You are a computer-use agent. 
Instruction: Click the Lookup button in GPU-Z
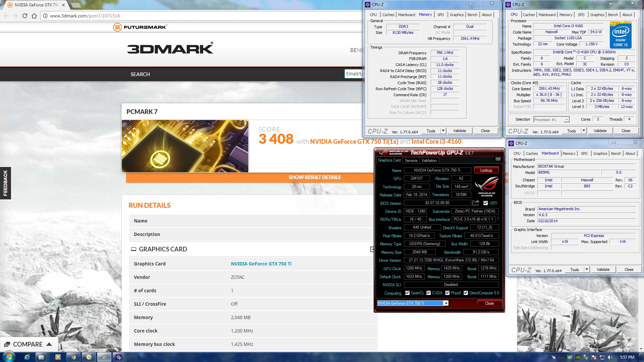(x=486, y=170)
